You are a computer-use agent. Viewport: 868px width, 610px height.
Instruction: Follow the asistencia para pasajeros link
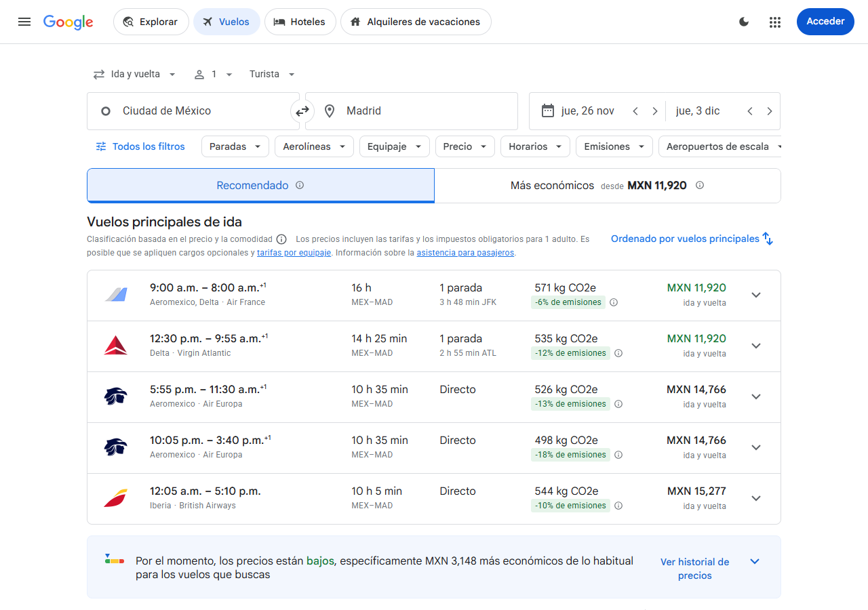[x=465, y=253]
